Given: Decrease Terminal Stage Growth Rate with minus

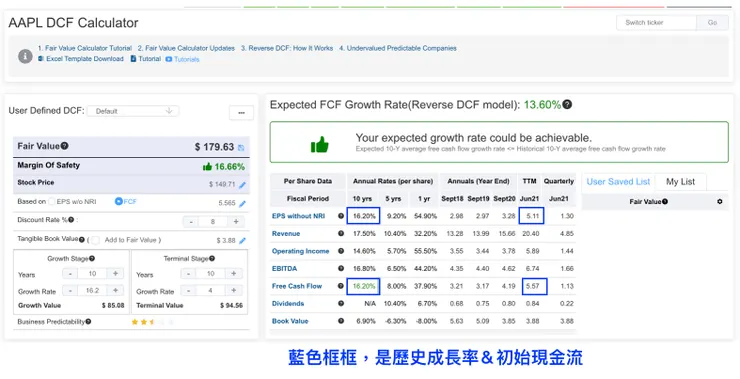Looking at the screenshot, I should pyautogui.click(x=188, y=291).
